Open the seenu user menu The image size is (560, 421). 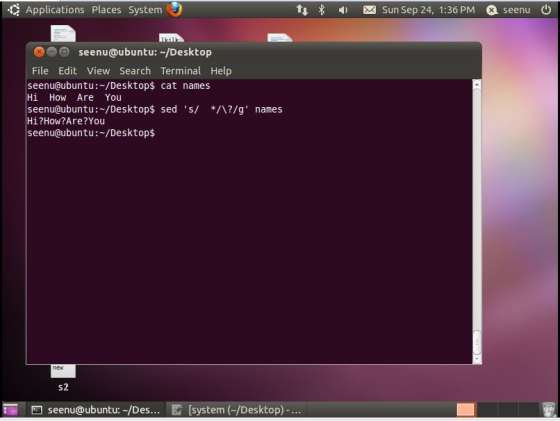(x=516, y=10)
